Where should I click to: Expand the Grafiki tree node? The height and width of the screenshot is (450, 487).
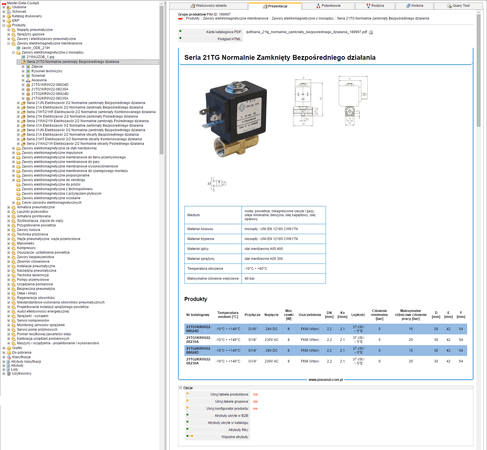click(4, 348)
